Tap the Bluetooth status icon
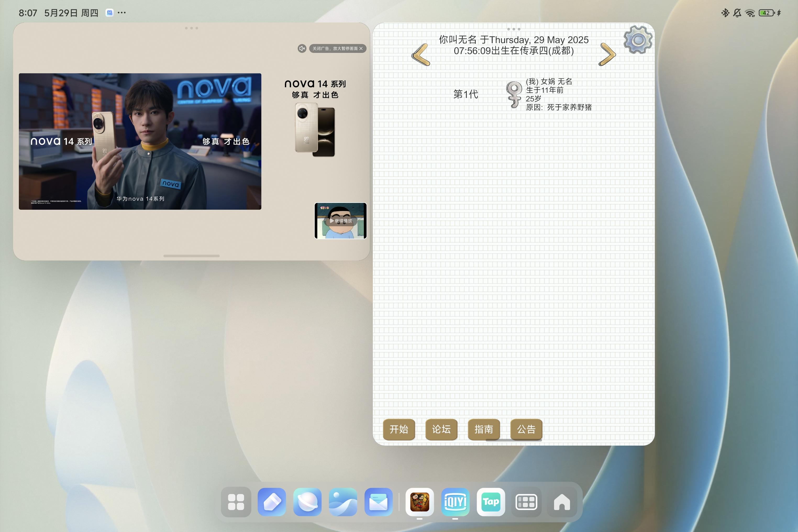 click(725, 13)
